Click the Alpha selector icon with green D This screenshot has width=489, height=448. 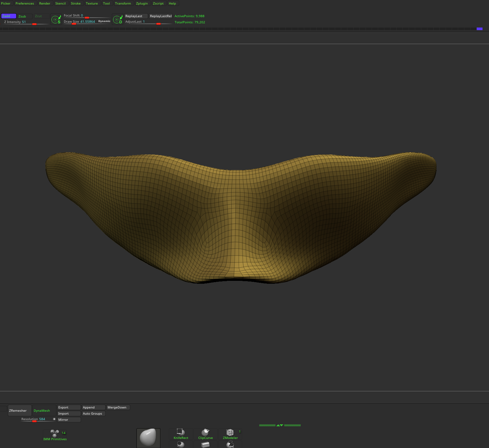pos(117,19)
